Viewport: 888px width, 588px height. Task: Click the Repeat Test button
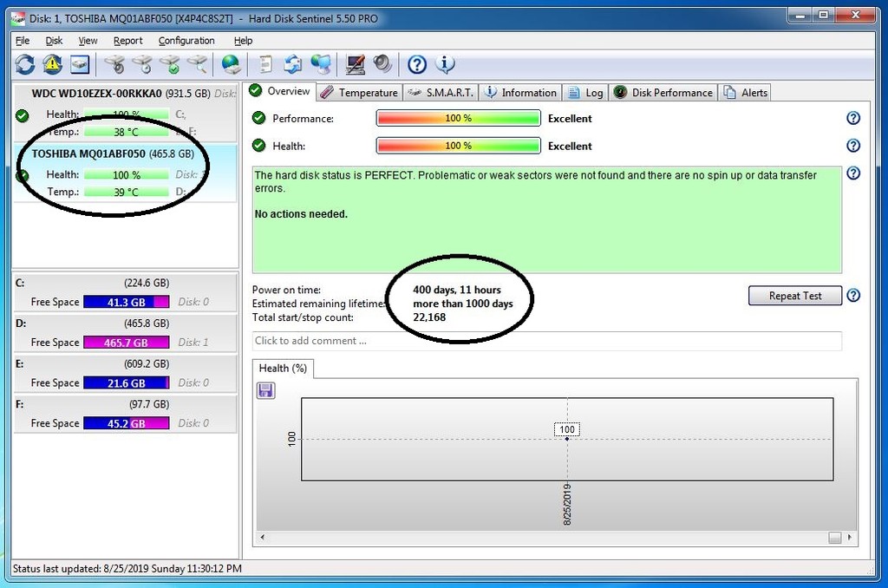(795, 296)
